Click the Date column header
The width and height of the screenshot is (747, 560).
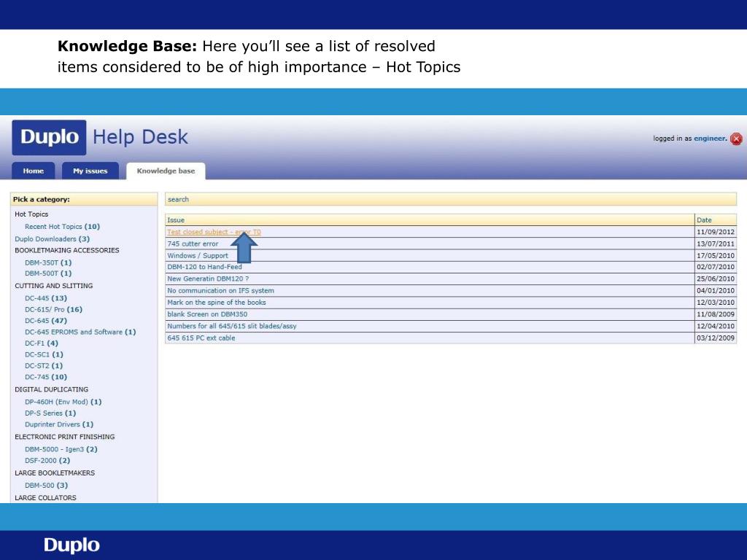[716, 220]
